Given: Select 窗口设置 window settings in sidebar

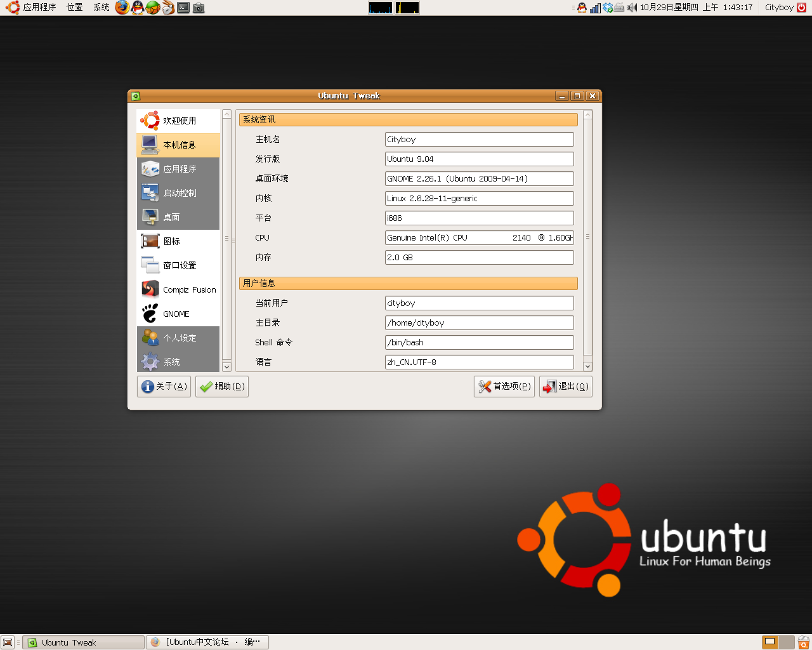Looking at the screenshot, I should click(x=178, y=265).
